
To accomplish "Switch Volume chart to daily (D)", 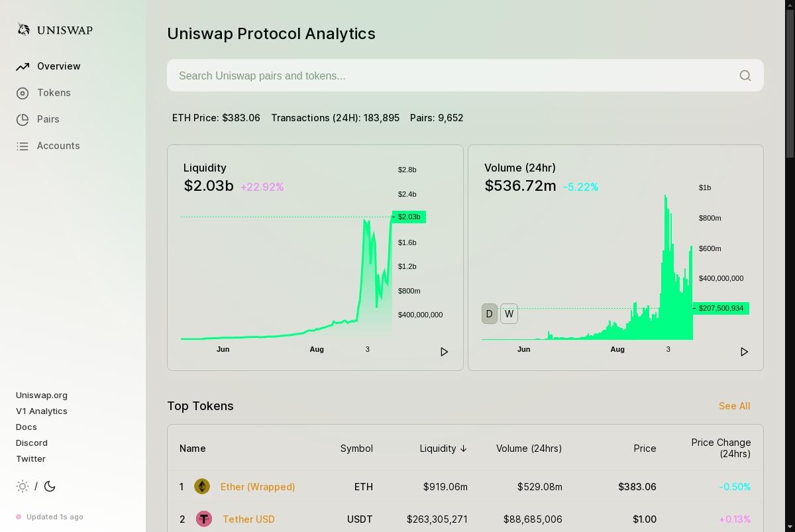I will coord(490,314).
